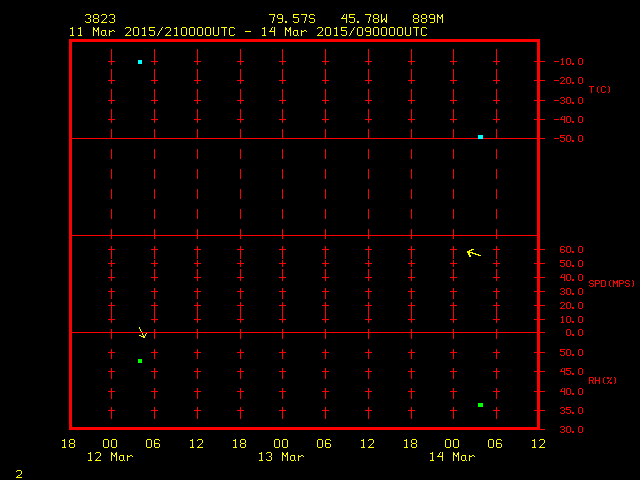This screenshot has height=480, width=640.
Task: Click the elevation value 889M
Action: [x=427, y=19]
